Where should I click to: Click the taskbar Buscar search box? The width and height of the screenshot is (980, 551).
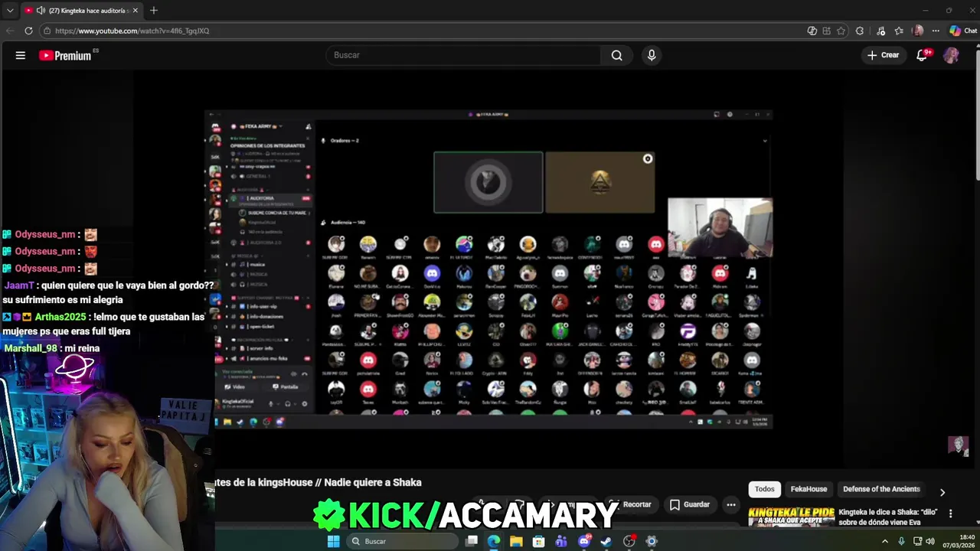(402, 541)
